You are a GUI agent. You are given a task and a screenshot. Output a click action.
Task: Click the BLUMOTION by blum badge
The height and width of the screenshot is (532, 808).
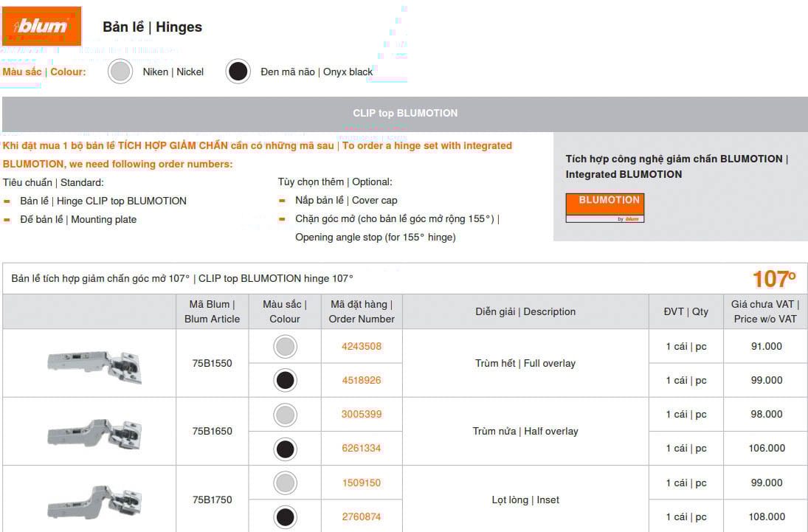(x=604, y=208)
